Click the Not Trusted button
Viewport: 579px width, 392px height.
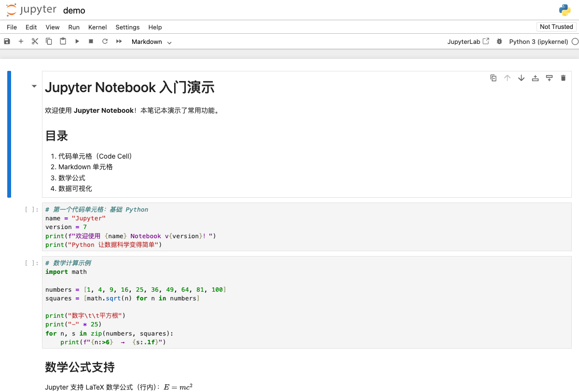pos(556,27)
